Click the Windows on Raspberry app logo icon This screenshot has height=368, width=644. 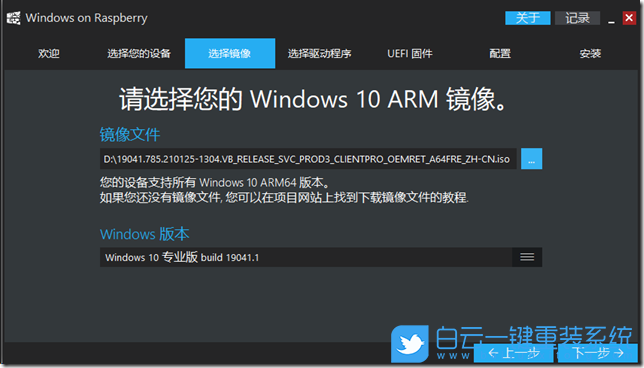[14, 18]
